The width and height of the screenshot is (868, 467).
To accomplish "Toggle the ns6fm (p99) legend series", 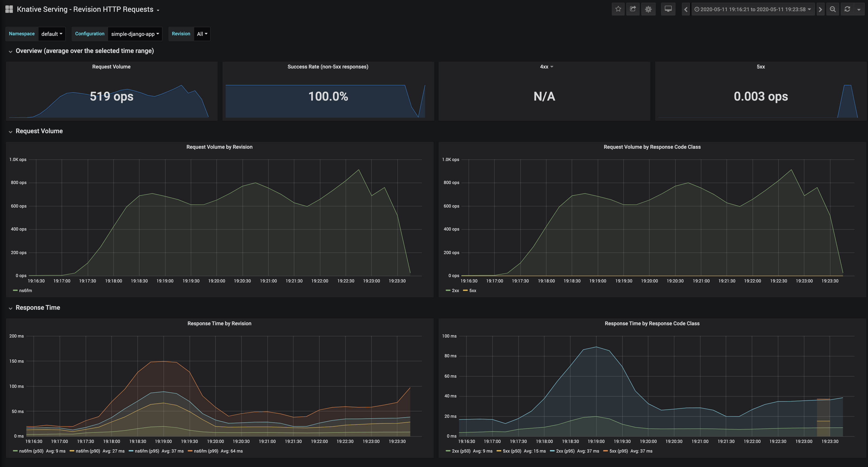I will (x=206, y=451).
